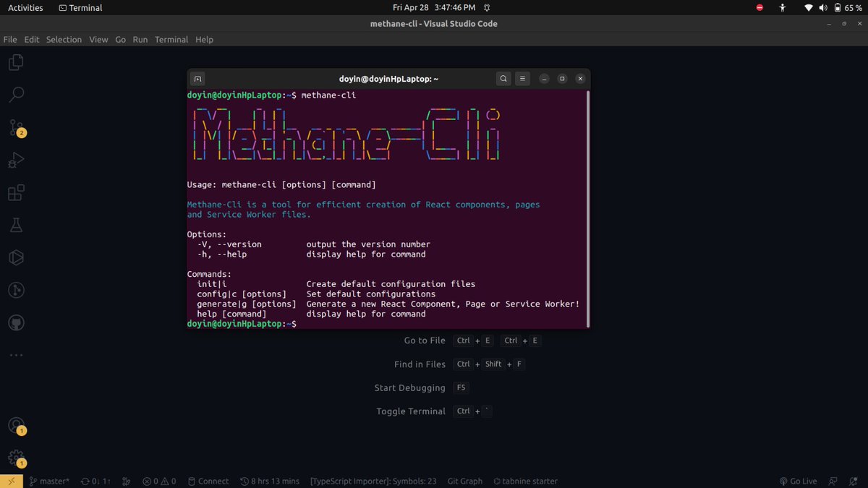Image resolution: width=868 pixels, height=488 pixels.
Task: Click 'help [command]' text in terminal
Action: [231, 314]
